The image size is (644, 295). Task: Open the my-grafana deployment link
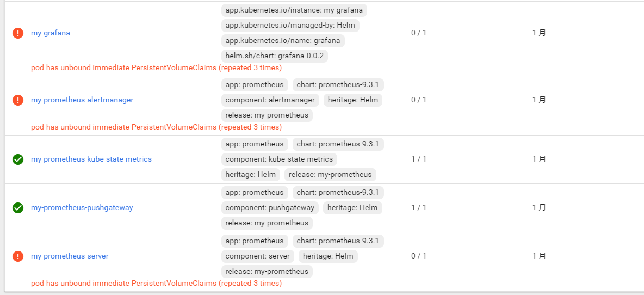(51, 33)
